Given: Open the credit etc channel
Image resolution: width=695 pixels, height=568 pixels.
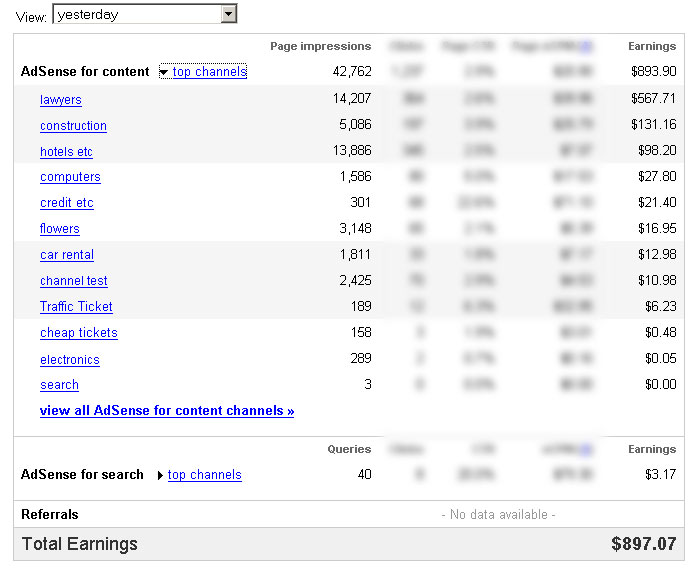Looking at the screenshot, I should (x=66, y=203).
